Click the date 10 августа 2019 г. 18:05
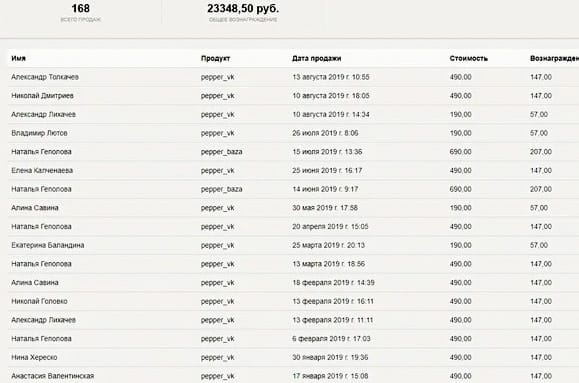579x383 pixels. [x=331, y=96]
